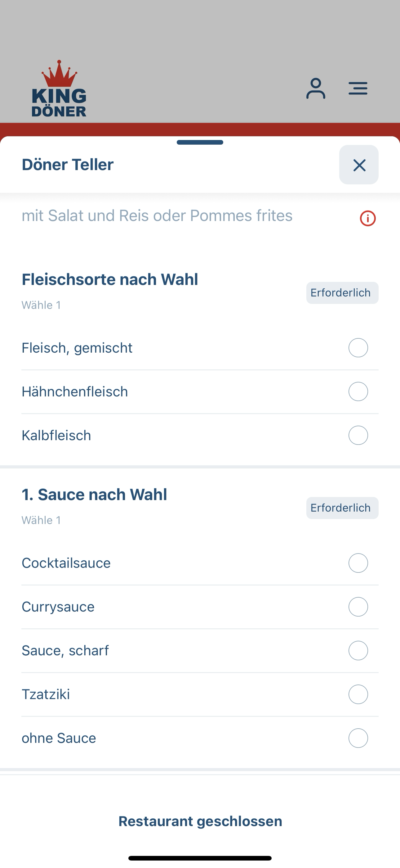Screen dimensions: 400x868
Task: Tap the 1. Sauce nach Wahl heading
Action: pyautogui.click(x=94, y=494)
